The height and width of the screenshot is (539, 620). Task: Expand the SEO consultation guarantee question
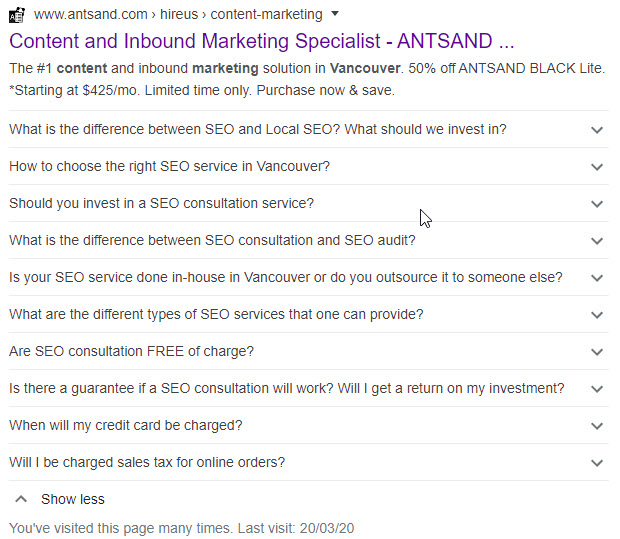308,388
